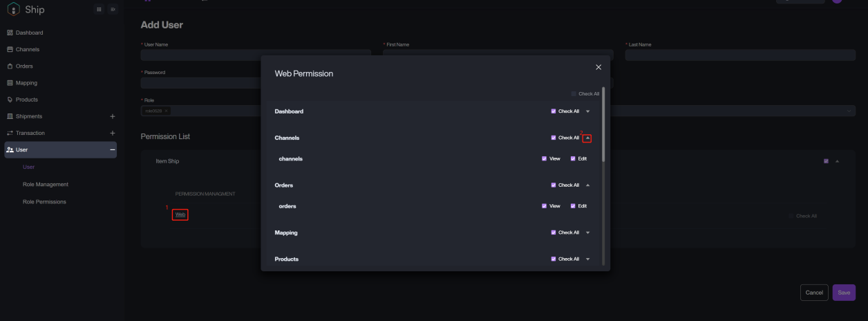868x321 pixels.
Task: Expand the Mapping permission section
Action: [587, 232]
